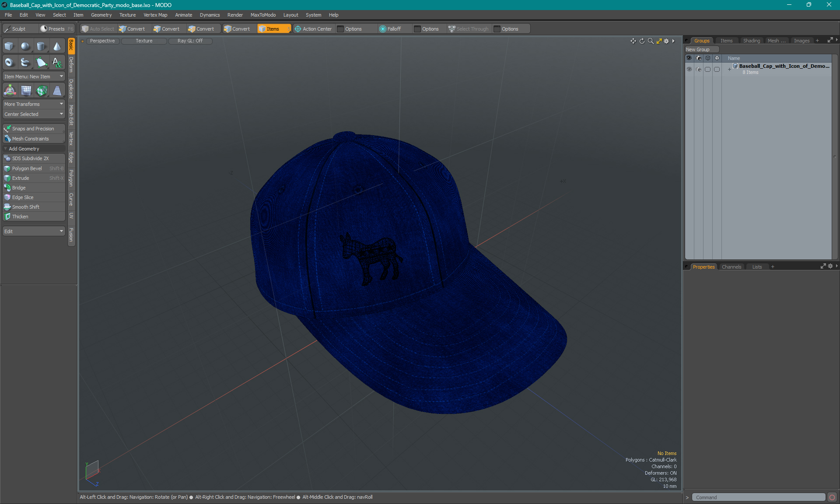The width and height of the screenshot is (840, 504).
Task: Create a cylinder primitive
Action: pyautogui.click(x=41, y=46)
